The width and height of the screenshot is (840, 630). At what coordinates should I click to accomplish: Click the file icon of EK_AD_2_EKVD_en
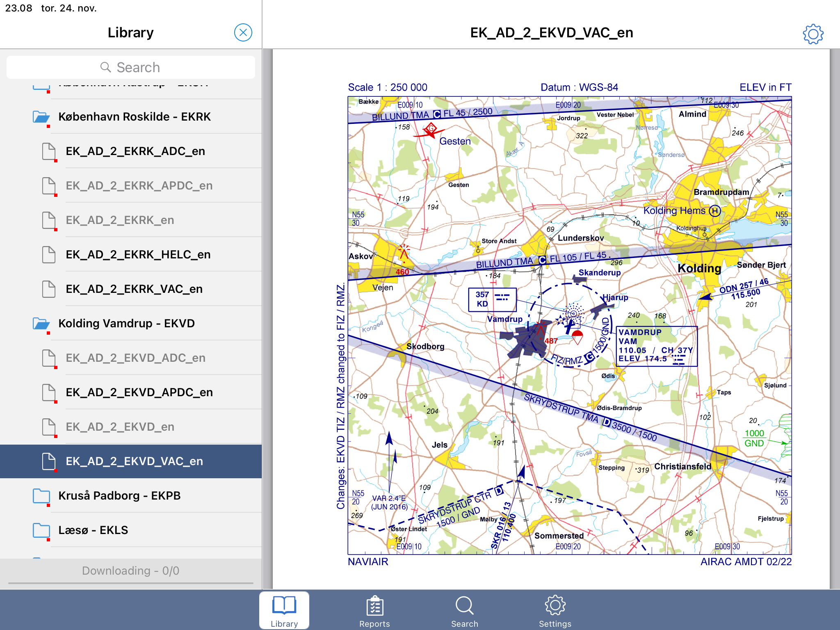(49, 427)
